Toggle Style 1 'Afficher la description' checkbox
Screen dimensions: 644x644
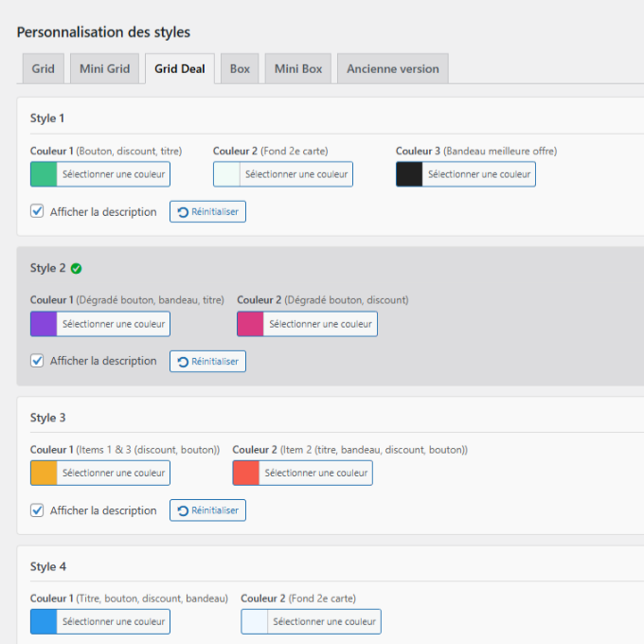[x=37, y=211]
